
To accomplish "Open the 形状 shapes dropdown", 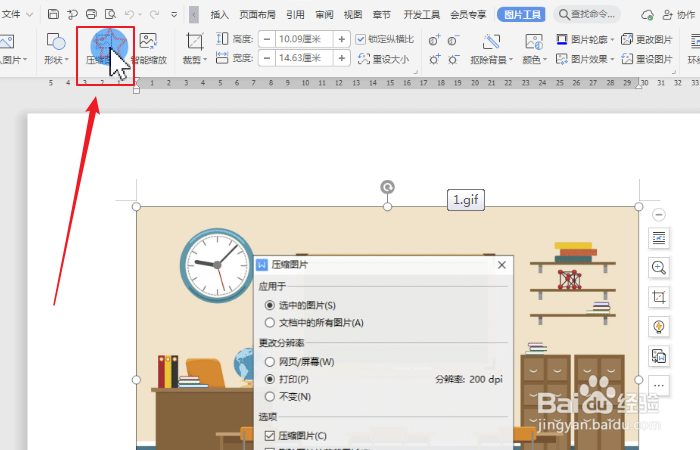I will tap(56, 60).
